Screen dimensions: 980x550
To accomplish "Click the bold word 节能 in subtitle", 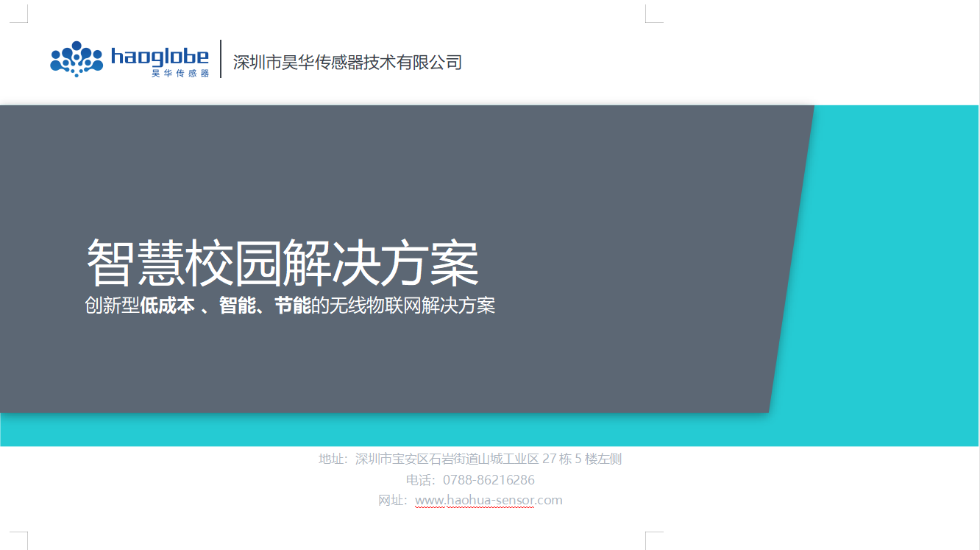I will (x=292, y=306).
